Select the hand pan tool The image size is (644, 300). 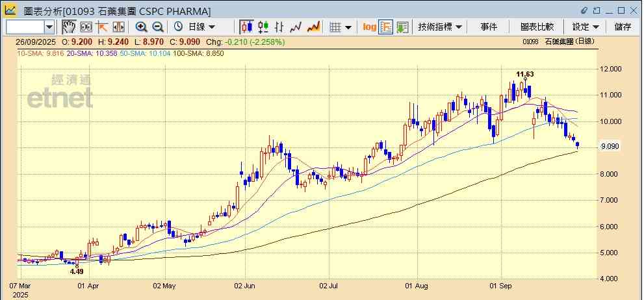[69, 27]
